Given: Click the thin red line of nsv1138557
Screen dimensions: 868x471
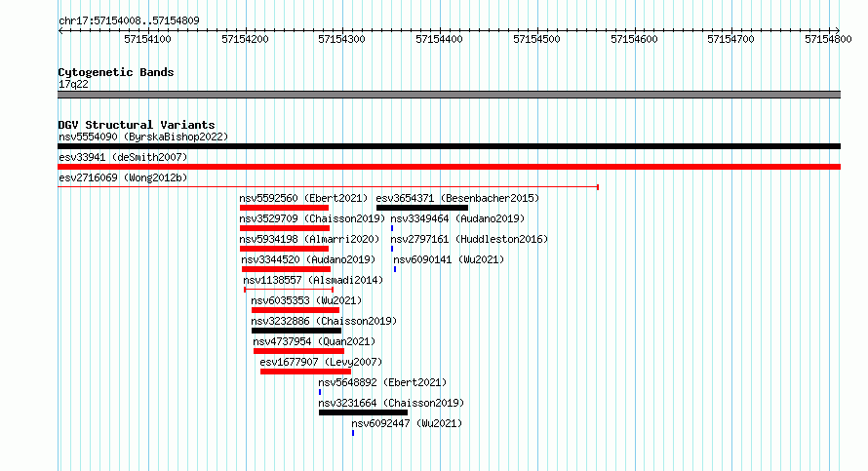Looking at the screenshot, I should click(289, 290).
